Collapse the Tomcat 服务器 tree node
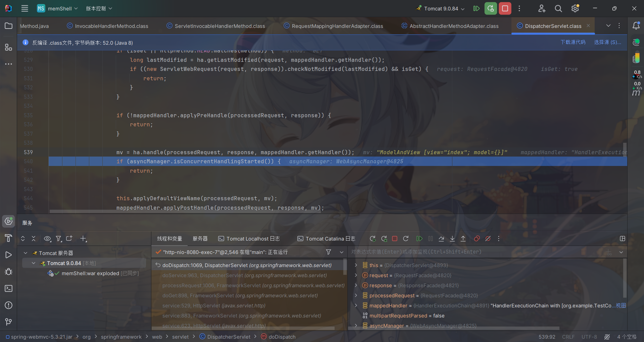Screen dimensions: 644x342 pyautogui.click(x=26, y=253)
